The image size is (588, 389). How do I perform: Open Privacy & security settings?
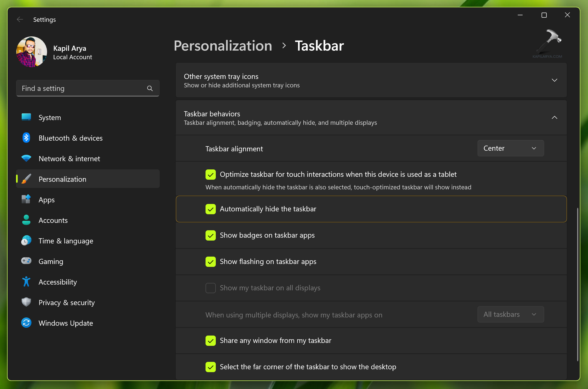tap(66, 302)
